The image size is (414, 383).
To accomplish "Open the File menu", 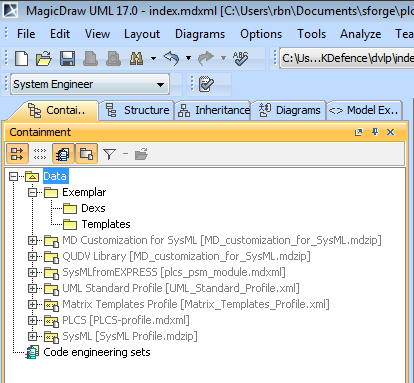I will (26, 34).
